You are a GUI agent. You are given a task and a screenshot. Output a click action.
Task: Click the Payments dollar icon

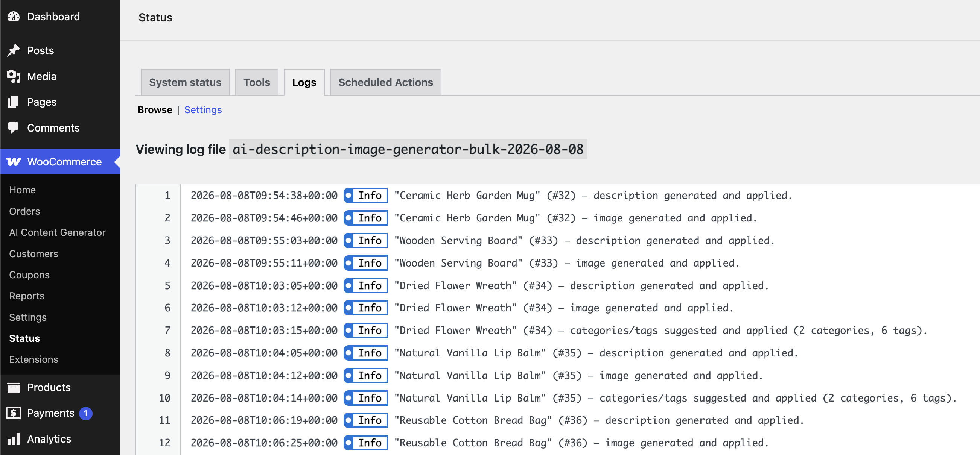tap(14, 413)
